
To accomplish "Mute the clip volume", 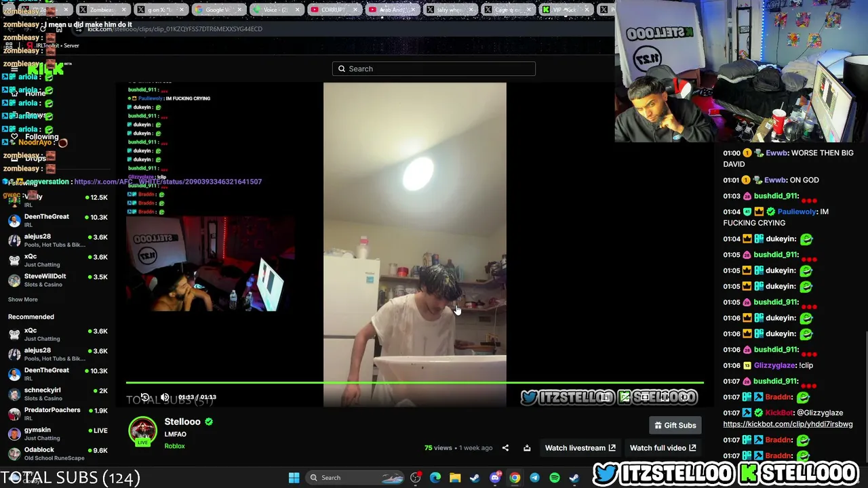I will click(165, 397).
